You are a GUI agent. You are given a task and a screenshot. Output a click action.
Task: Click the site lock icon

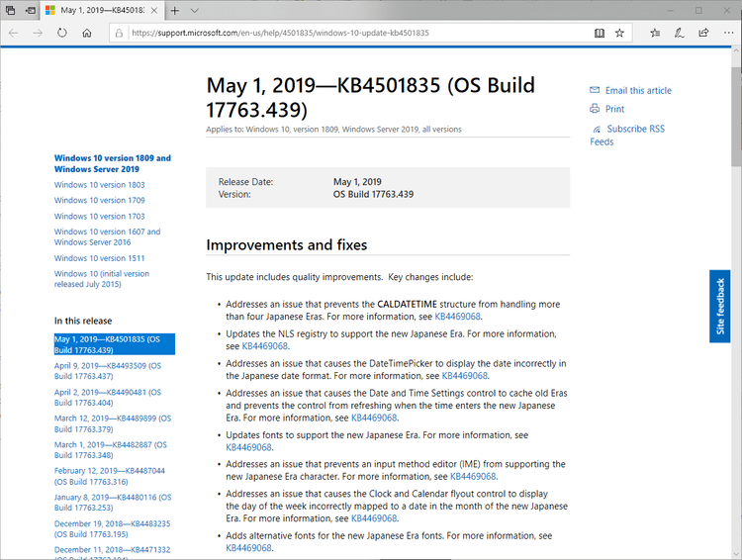click(120, 33)
